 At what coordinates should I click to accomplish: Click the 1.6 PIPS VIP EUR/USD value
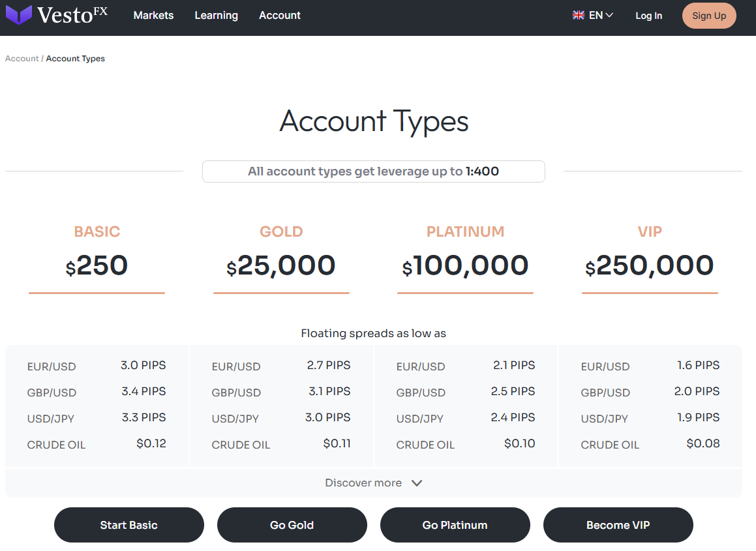click(x=699, y=365)
